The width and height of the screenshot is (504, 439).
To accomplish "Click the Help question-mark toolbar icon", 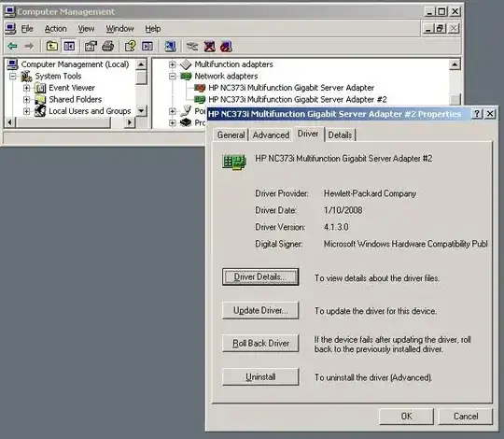I will pyautogui.click(x=130, y=47).
